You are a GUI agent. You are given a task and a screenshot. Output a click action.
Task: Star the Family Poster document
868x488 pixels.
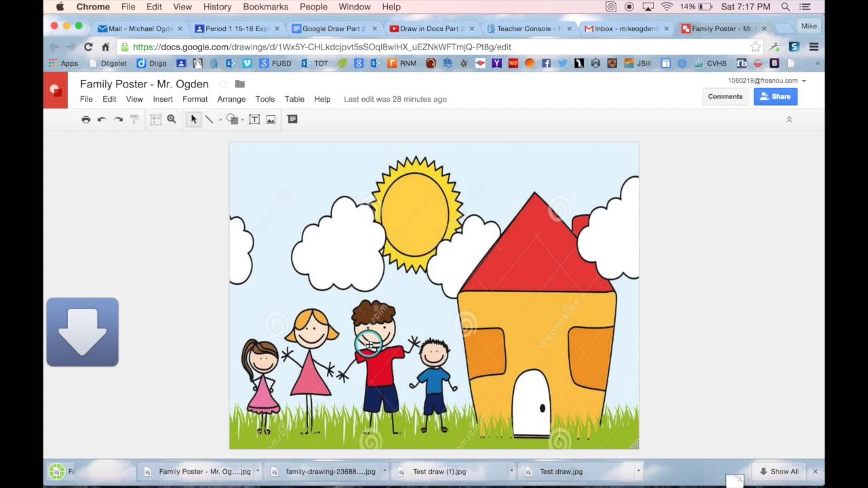click(x=223, y=84)
